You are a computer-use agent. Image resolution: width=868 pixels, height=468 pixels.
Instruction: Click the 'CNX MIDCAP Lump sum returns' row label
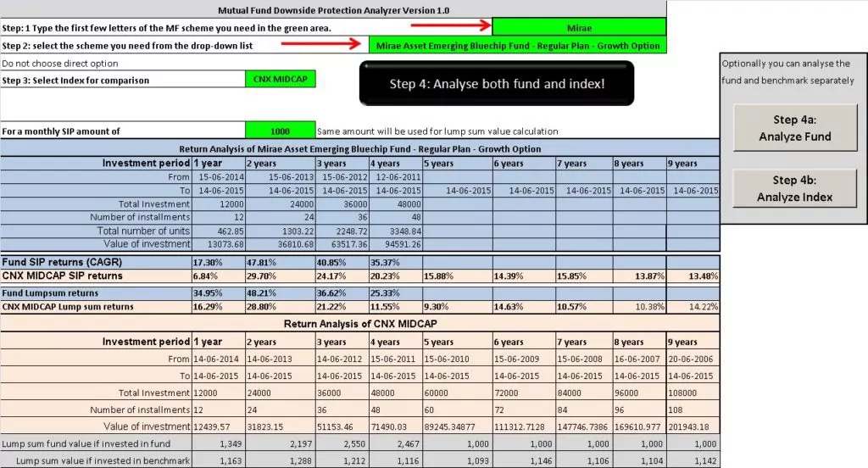coord(68,307)
